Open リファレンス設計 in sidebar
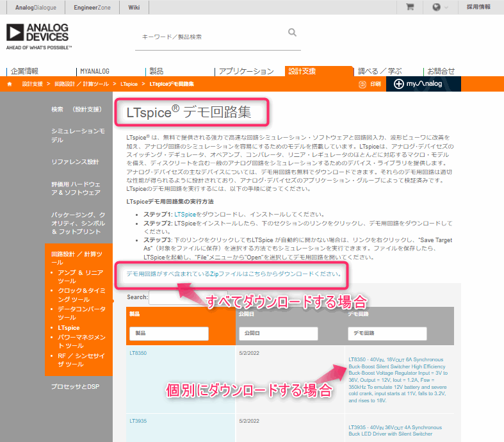This screenshot has height=442, width=504. (x=75, y=161)
